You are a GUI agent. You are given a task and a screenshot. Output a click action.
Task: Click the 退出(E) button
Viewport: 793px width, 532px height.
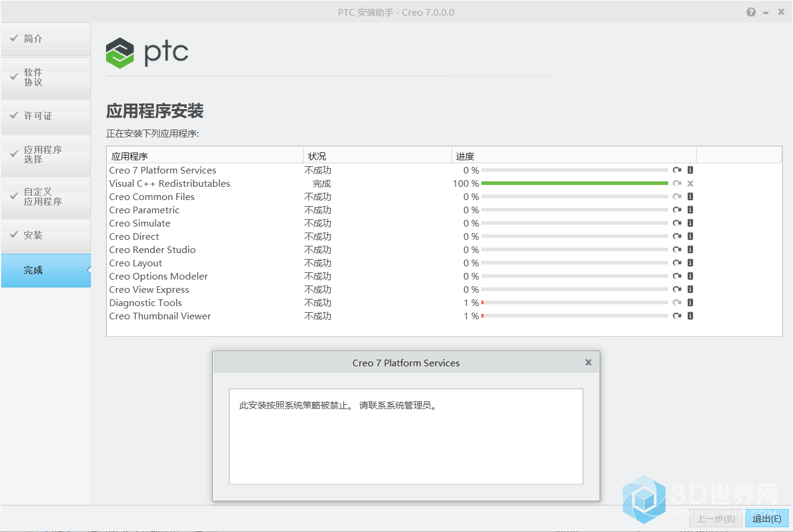click(766, 518)
